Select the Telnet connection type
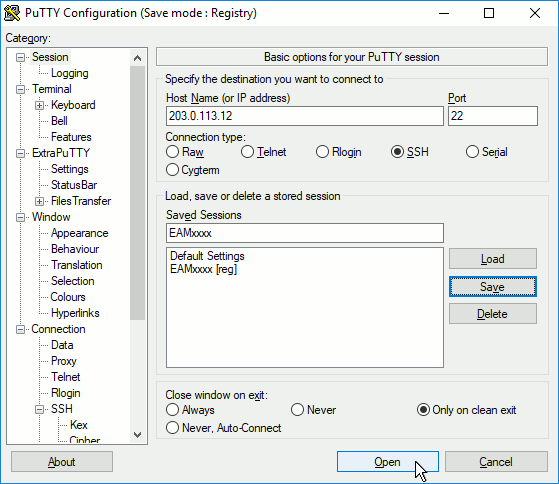This screenshot has width=559, height=484. (263, 152)
